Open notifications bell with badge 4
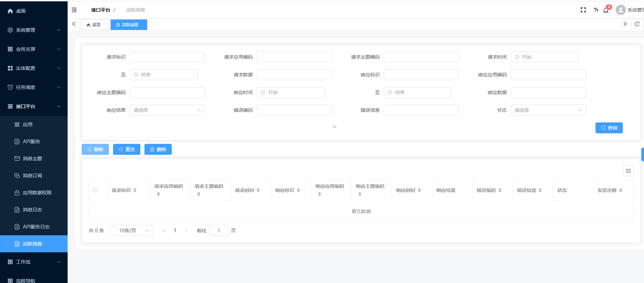Viewport: 644px width, 283px height. [x=606, y=10]
